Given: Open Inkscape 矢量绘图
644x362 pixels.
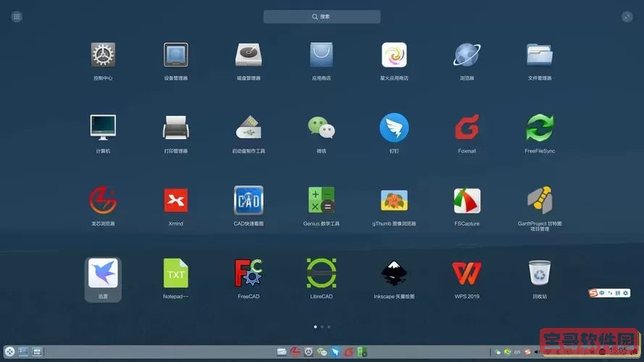Looking at the screenshot, I should 394,273.
